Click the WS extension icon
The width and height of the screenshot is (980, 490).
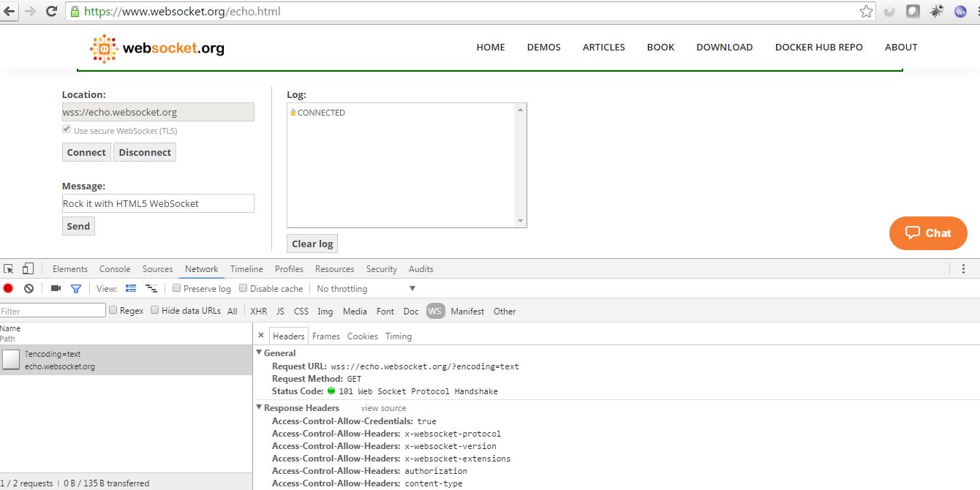coord(960,11)
